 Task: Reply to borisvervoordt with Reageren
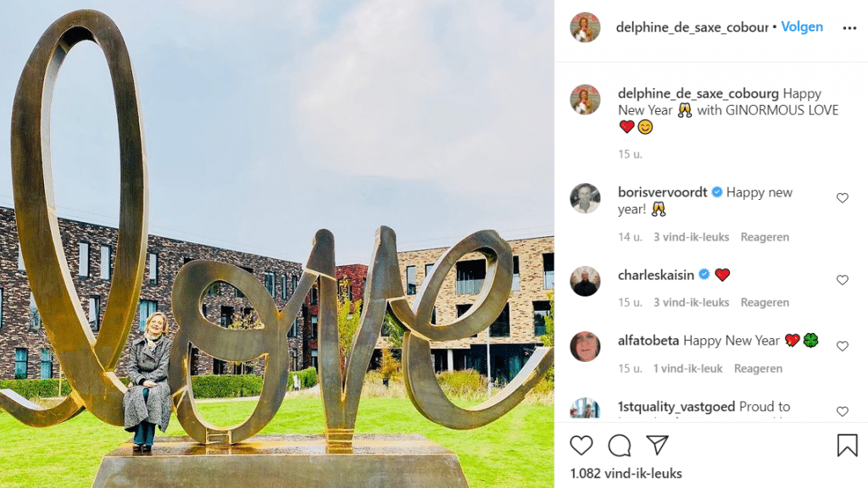[x=765, y=237]
